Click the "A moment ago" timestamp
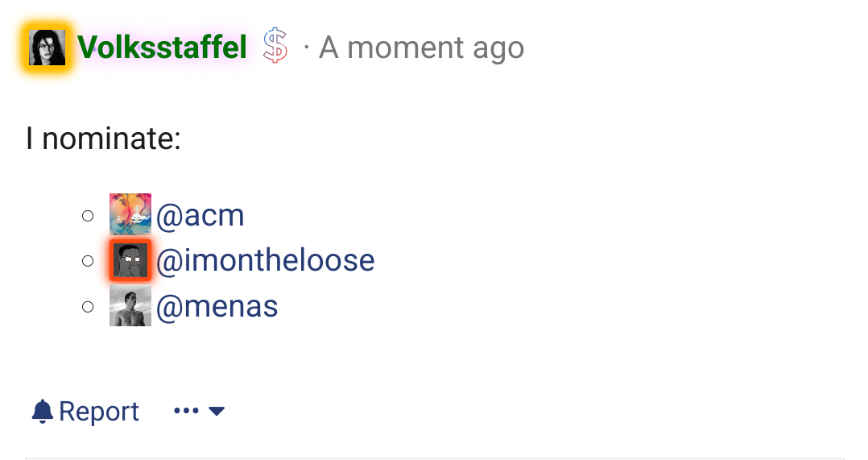This screenshot has width=868, height=460. click(422, 48)
